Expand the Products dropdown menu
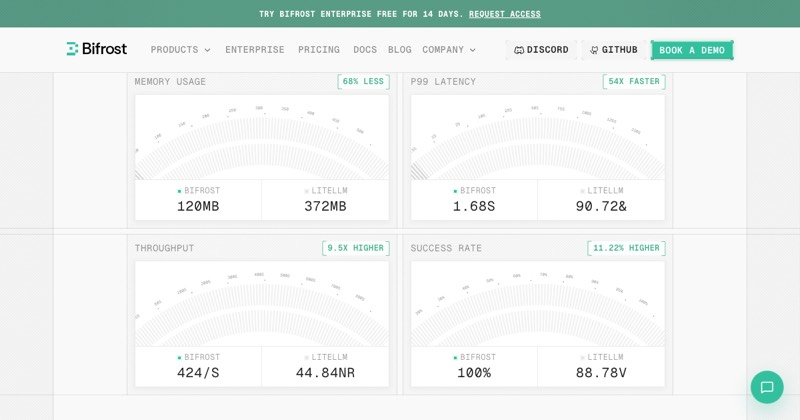Screen dimensions: 800x420 (180, 50)
